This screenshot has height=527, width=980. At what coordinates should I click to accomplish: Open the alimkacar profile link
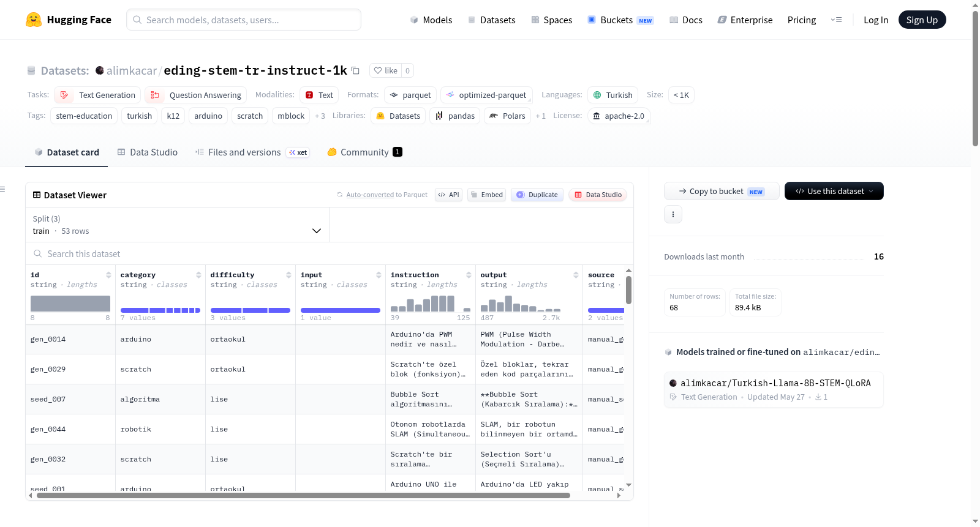pos(132,70)
